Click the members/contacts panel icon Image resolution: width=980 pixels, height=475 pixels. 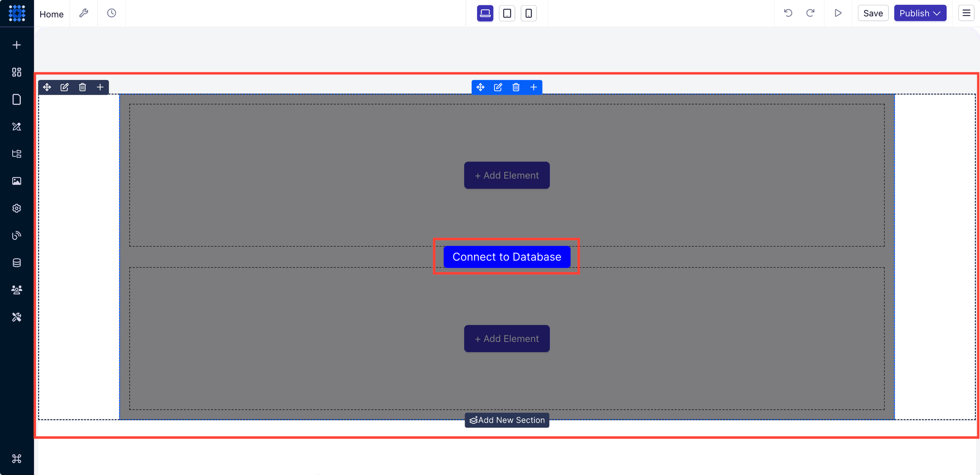17,290
